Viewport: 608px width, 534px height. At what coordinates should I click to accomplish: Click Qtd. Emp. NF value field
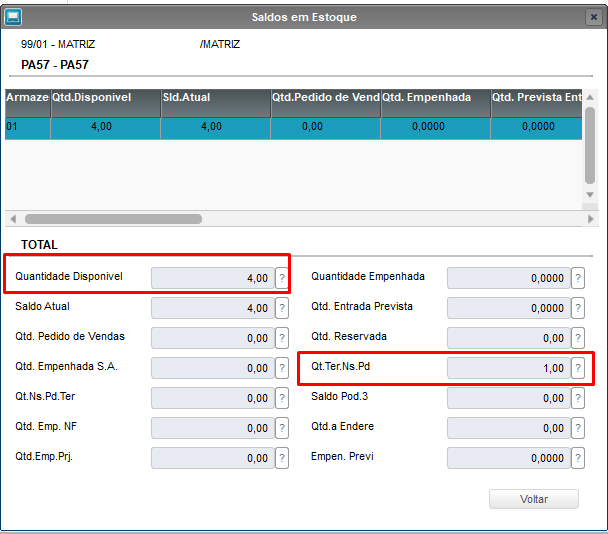(x=213, y=428)
